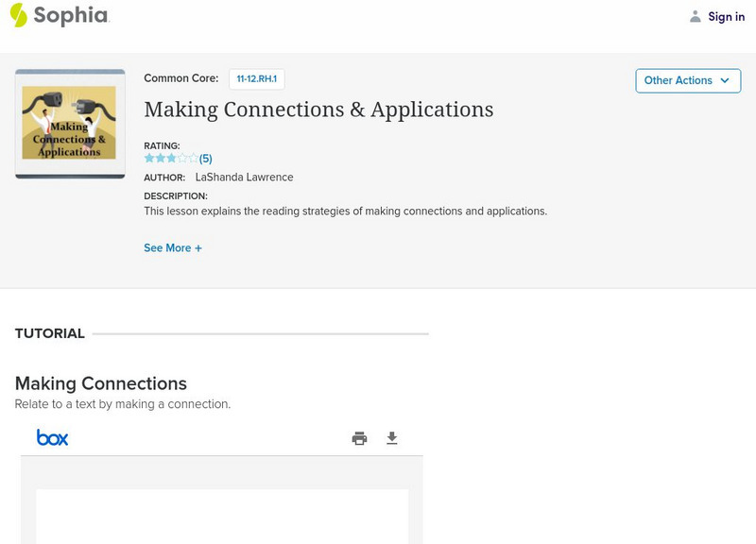Click the Sign in link

click(x=726, y=16)
